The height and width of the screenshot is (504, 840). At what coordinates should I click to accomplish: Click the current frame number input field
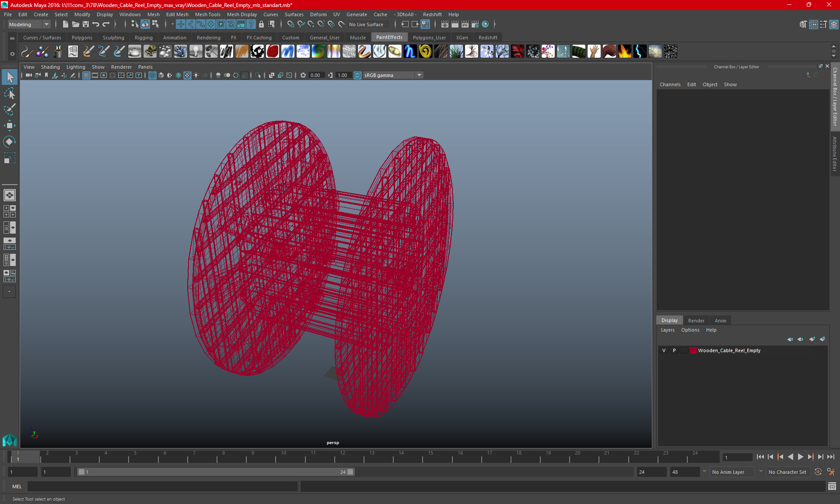(737, 457)
